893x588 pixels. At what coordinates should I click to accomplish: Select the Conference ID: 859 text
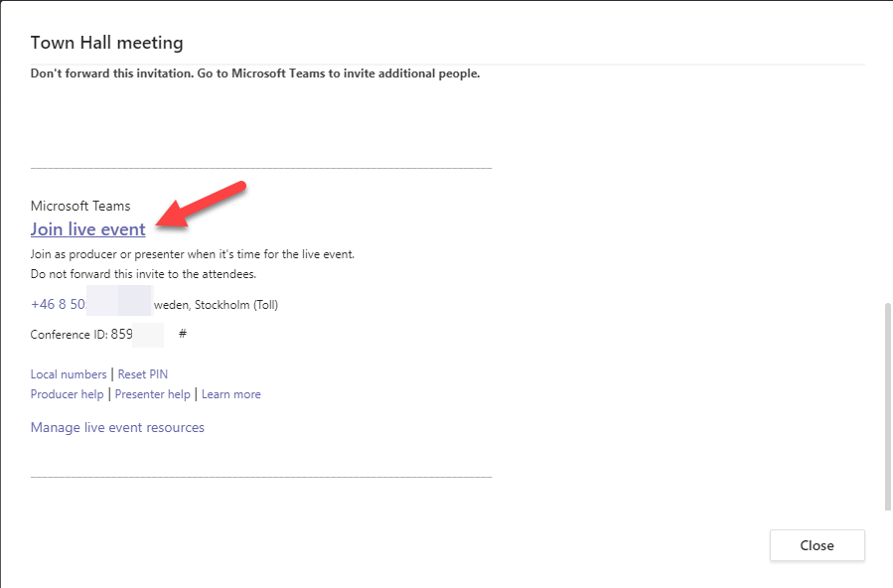pos(81,334)
